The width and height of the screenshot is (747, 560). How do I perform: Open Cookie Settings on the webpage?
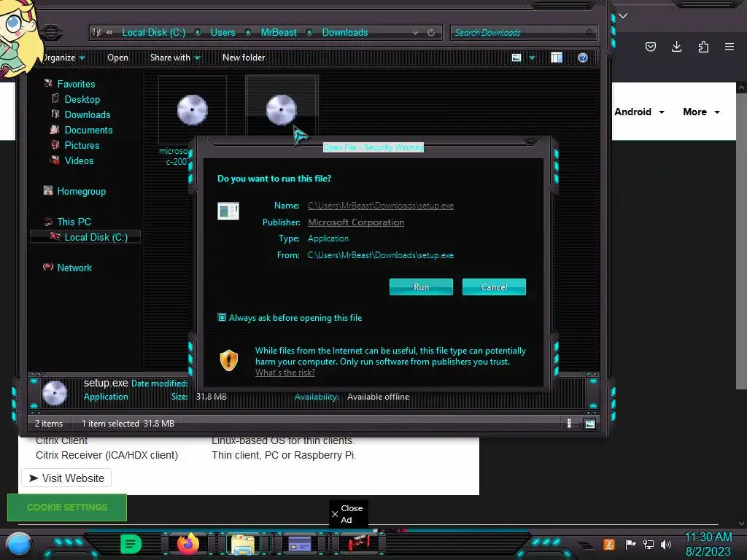[x=66, y=507]
